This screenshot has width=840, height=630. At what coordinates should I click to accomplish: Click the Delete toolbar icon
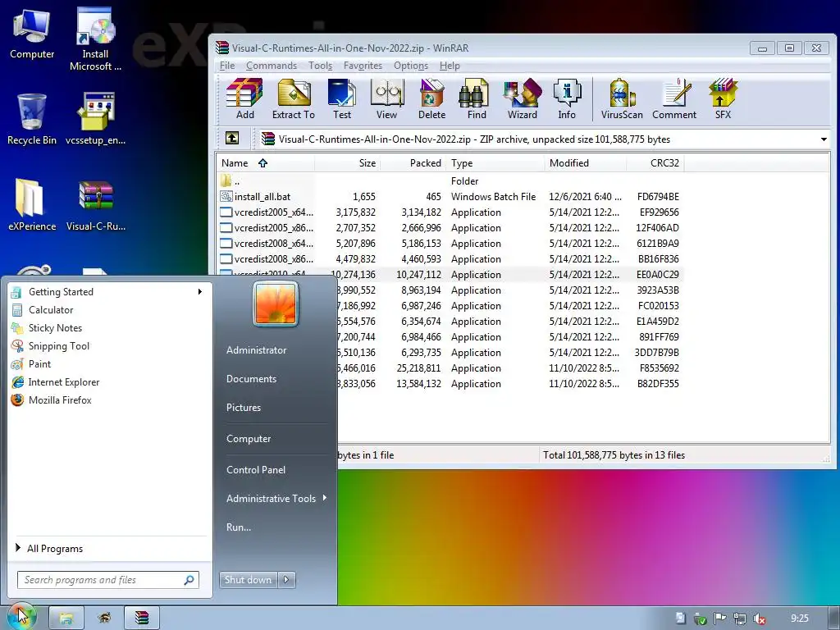[x=431, y=98]
